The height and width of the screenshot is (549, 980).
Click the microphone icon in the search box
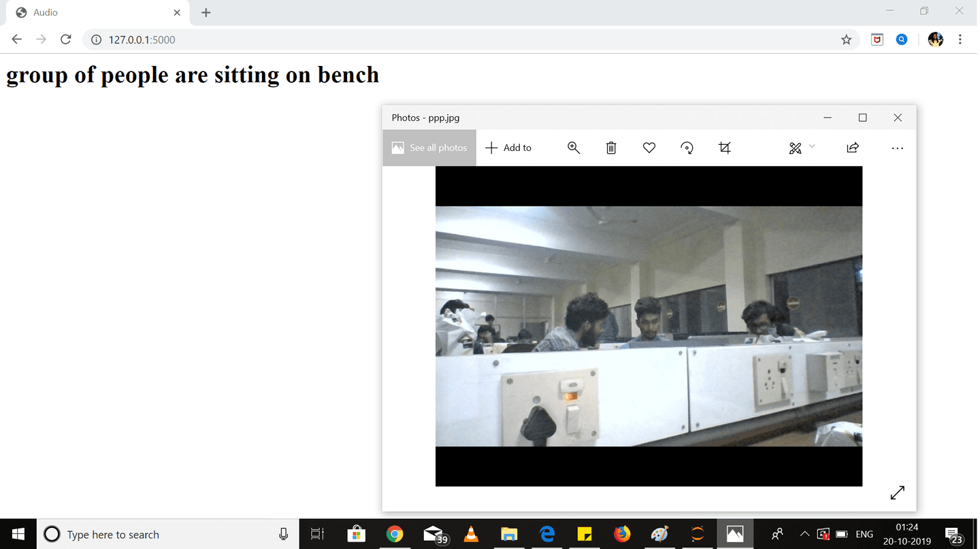(284, 534)
